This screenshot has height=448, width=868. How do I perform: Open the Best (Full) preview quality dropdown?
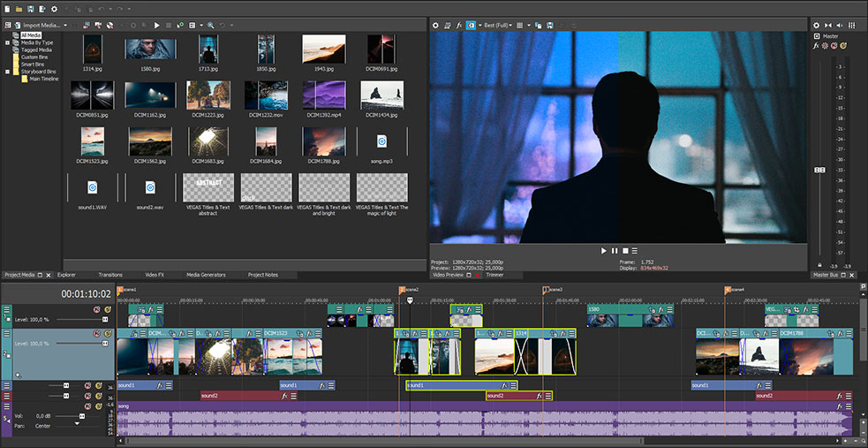(498, 26)
